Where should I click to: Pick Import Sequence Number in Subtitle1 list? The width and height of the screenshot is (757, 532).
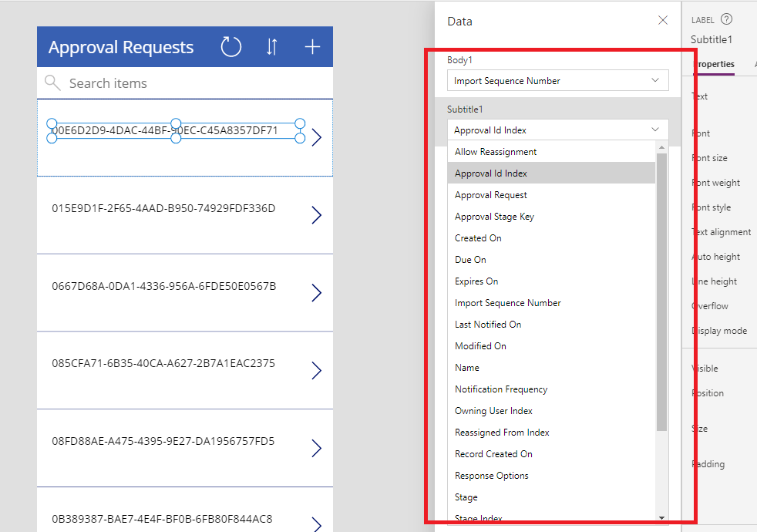coord(551,303)
